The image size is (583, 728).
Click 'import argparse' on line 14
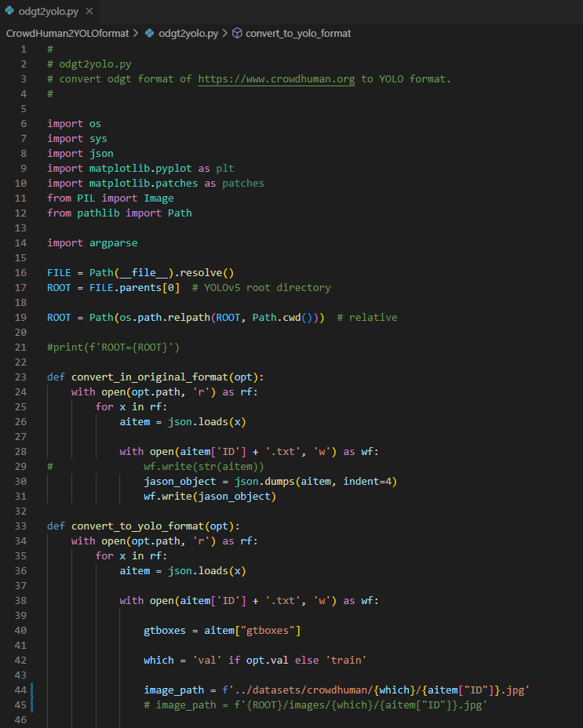[92, 243]
